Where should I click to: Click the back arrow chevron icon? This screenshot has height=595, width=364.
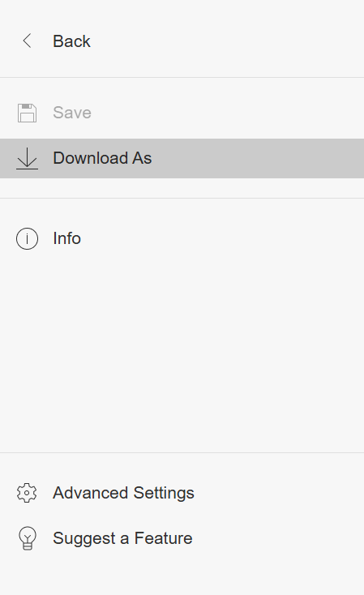tap(27, 41)
